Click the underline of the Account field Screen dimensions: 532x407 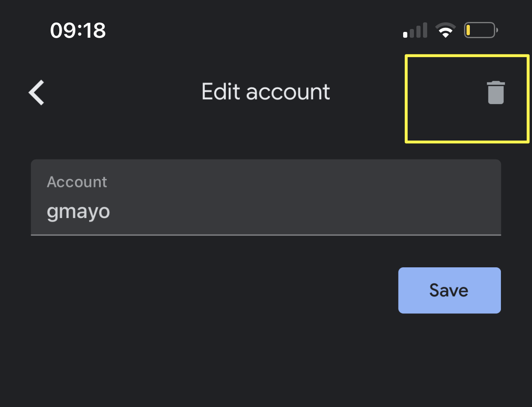pos(266,235)
